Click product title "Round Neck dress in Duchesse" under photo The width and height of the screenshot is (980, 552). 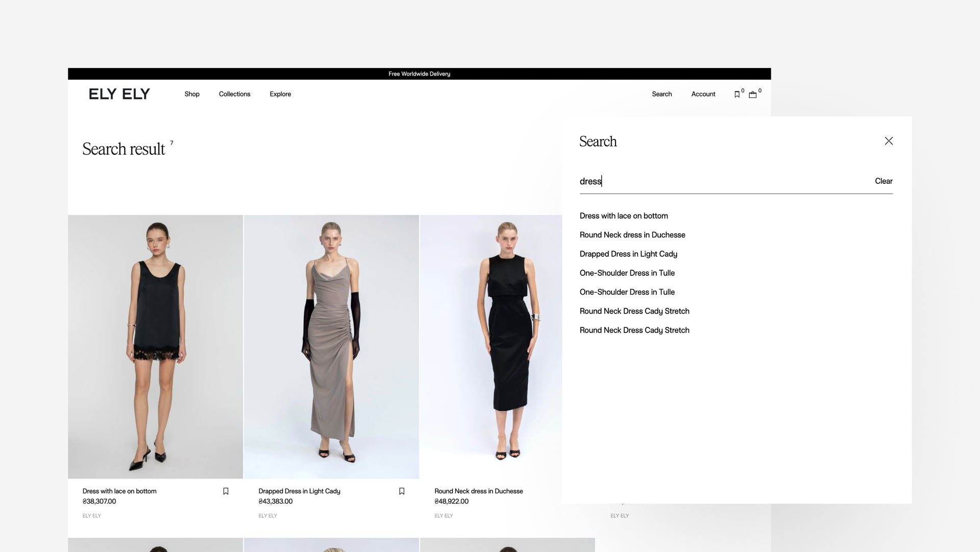coord(479,491)
